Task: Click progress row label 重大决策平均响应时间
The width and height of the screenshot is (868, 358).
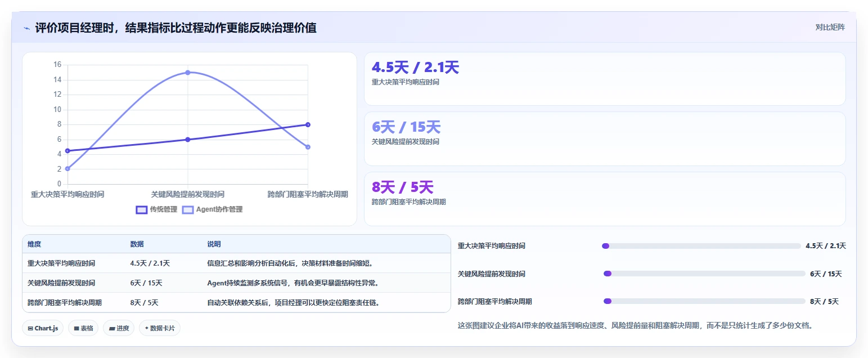Action: point(492,246)
